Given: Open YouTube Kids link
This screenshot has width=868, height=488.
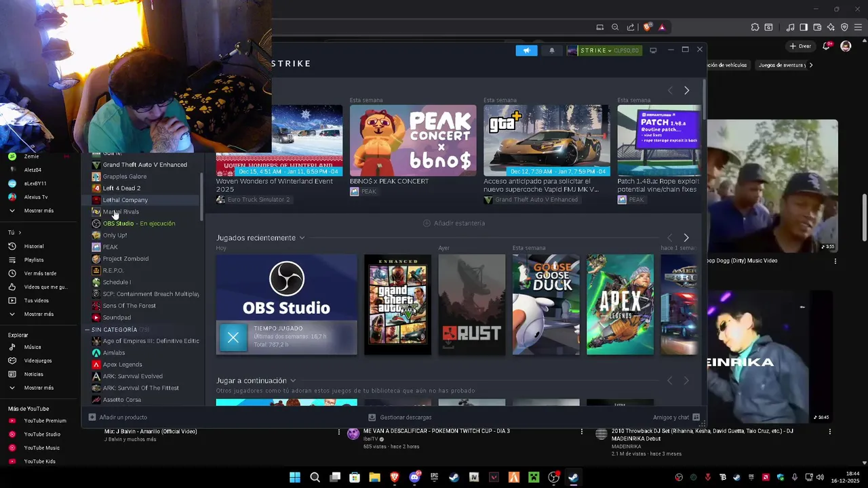Looking at the screenshot, I should pyautogui.click(x=39, y=462).
